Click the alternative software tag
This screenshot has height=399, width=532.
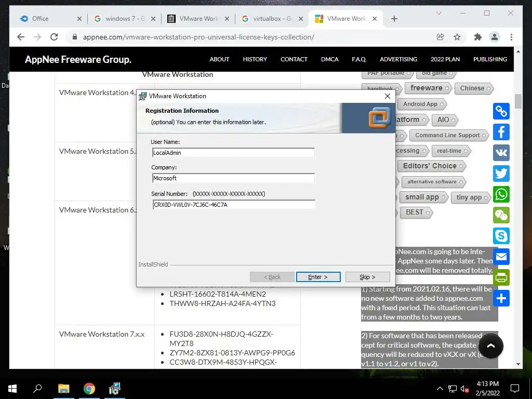434,182
